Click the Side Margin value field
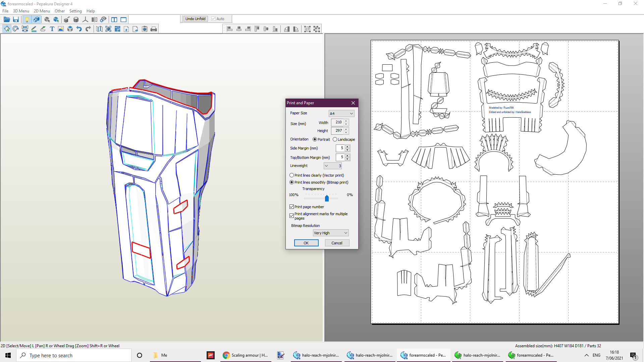 340,148
